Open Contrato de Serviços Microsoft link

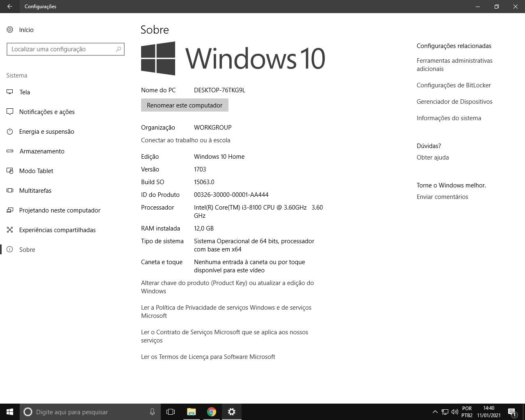point(224,336)
